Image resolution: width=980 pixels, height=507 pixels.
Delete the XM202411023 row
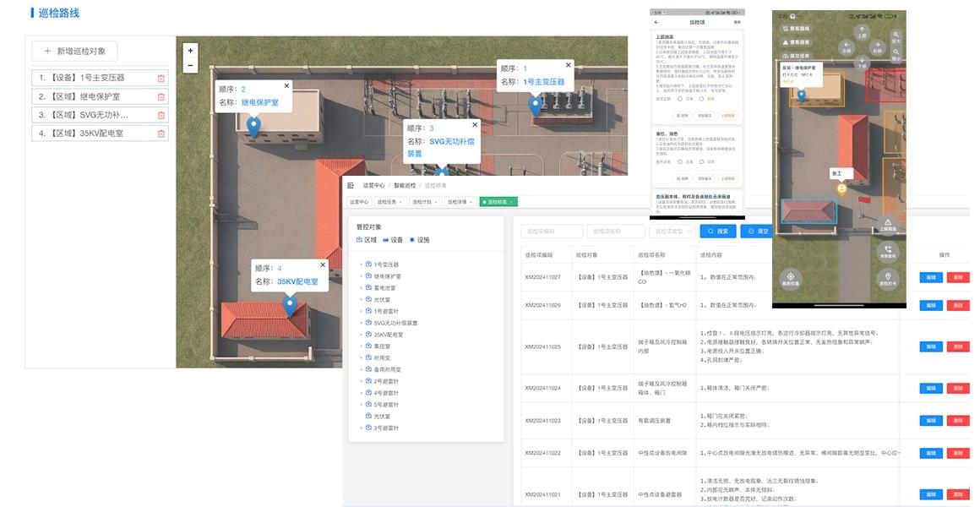pos(957,421)
